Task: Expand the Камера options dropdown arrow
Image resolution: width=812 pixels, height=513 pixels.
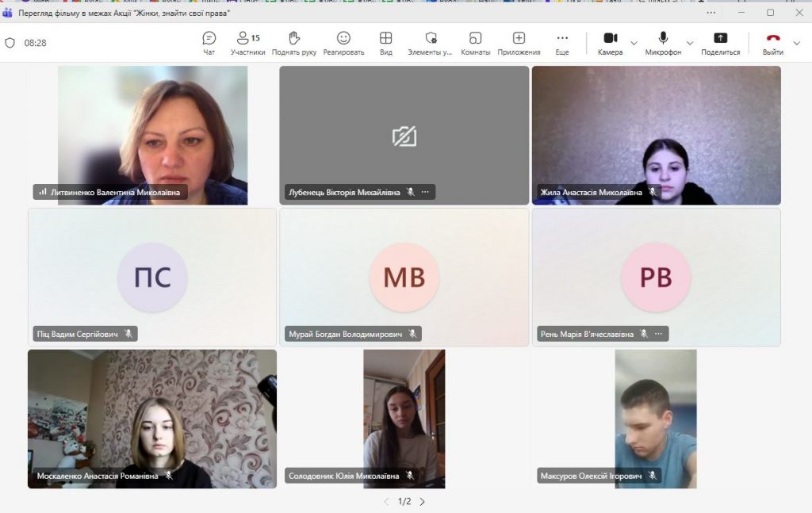Action: tap(634, 43)
